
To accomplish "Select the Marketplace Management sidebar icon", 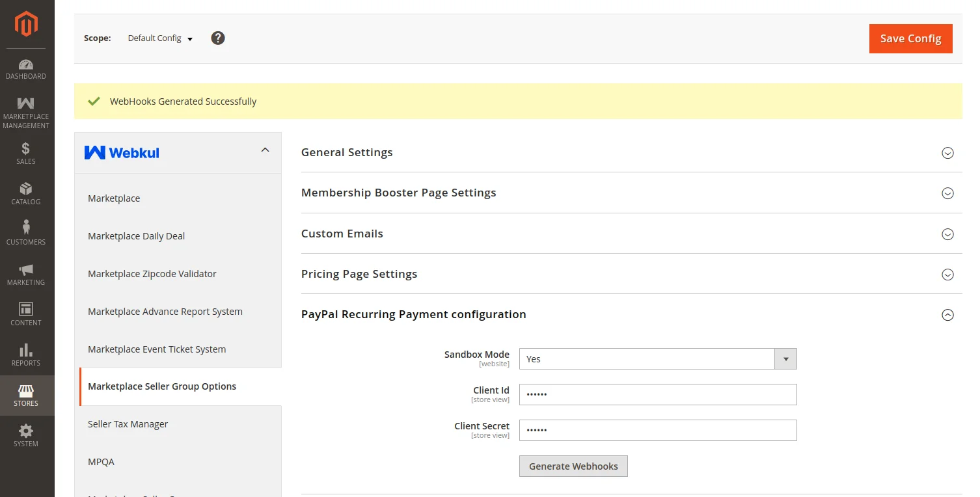I will click(x=26, y=109).
